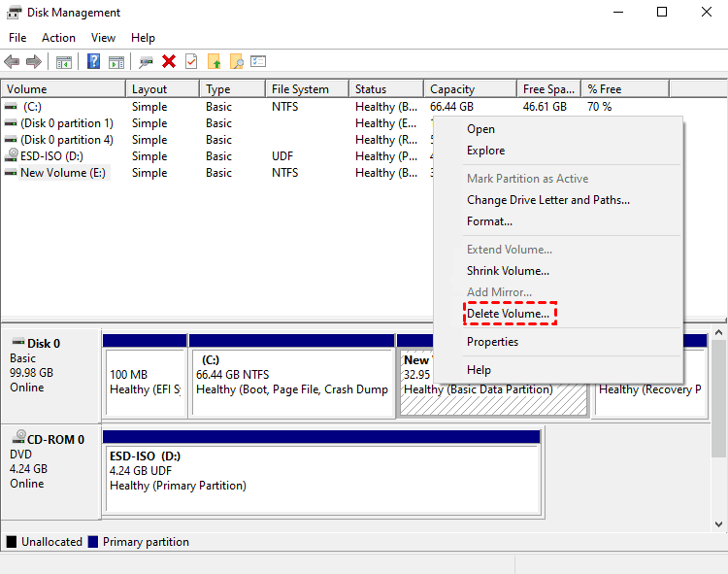
Task: Click the Back arrow in toolbar
Action: click(x=12, y=61)
